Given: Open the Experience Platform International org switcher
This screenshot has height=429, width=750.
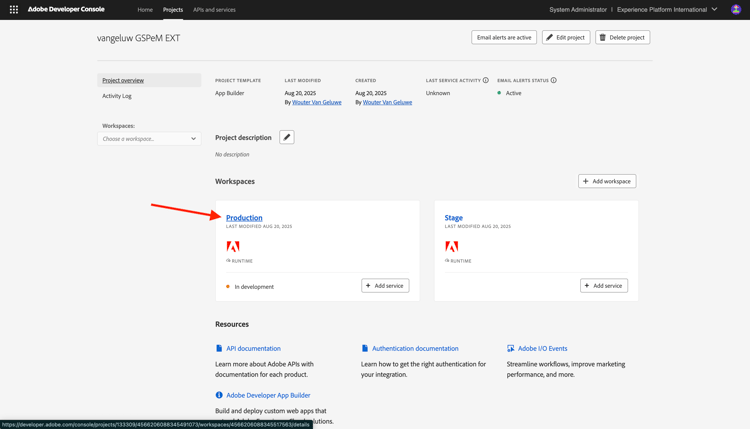Looking at the screenshot, I should (x=667, y=10).
